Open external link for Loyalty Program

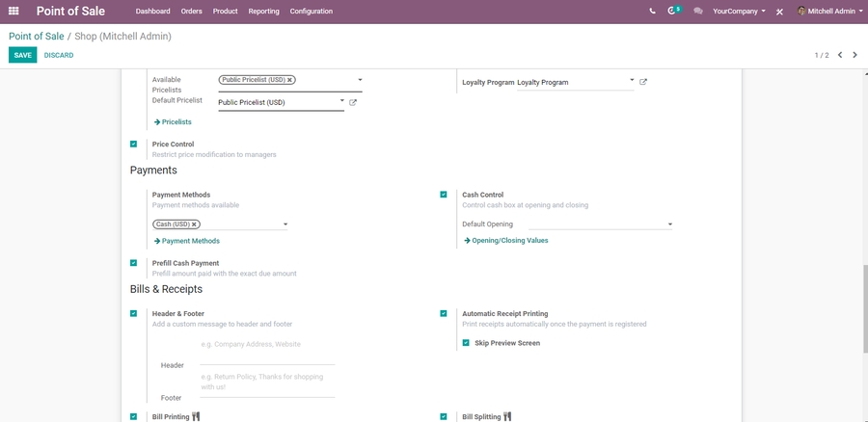pos(643,82)
